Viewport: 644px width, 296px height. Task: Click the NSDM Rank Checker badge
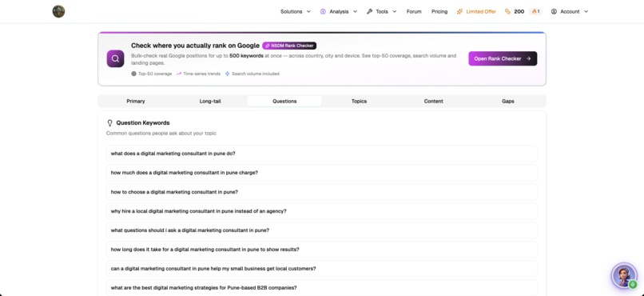pyautogui.click(x=289, y=46)
